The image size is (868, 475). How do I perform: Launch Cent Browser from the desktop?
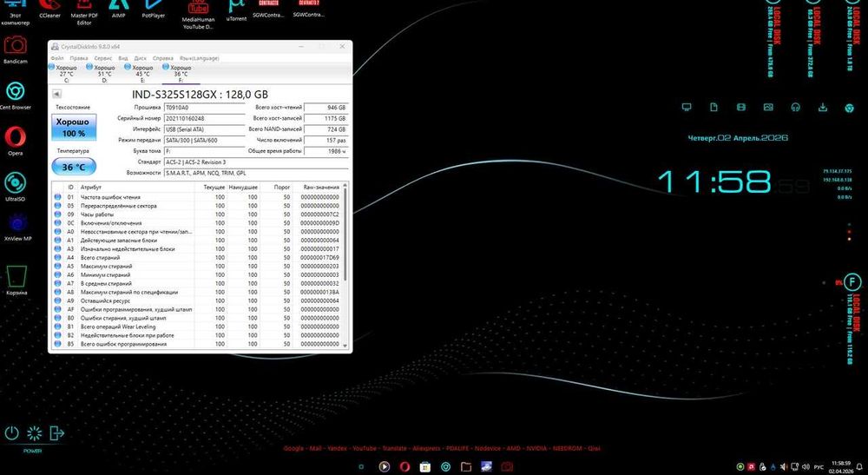15,96
